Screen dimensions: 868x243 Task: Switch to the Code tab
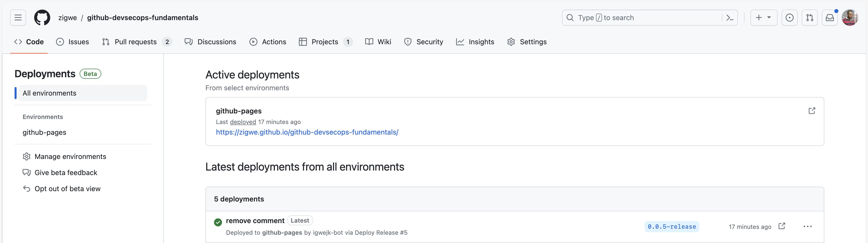pyautogui.click(x=29, y=42)
